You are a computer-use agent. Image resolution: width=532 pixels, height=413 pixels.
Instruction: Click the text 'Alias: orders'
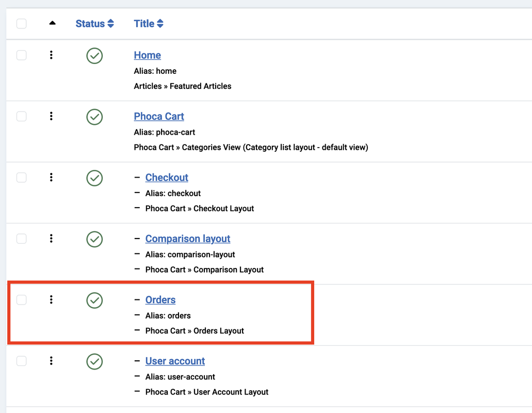[168, 315]
